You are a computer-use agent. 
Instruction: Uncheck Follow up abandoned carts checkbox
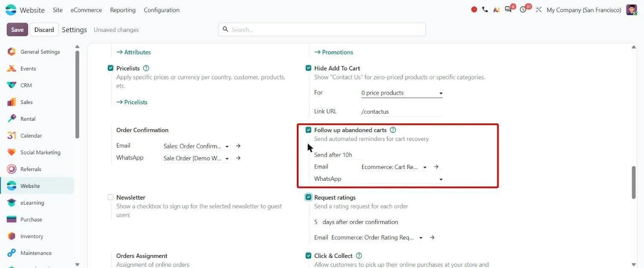pos(309,130)
